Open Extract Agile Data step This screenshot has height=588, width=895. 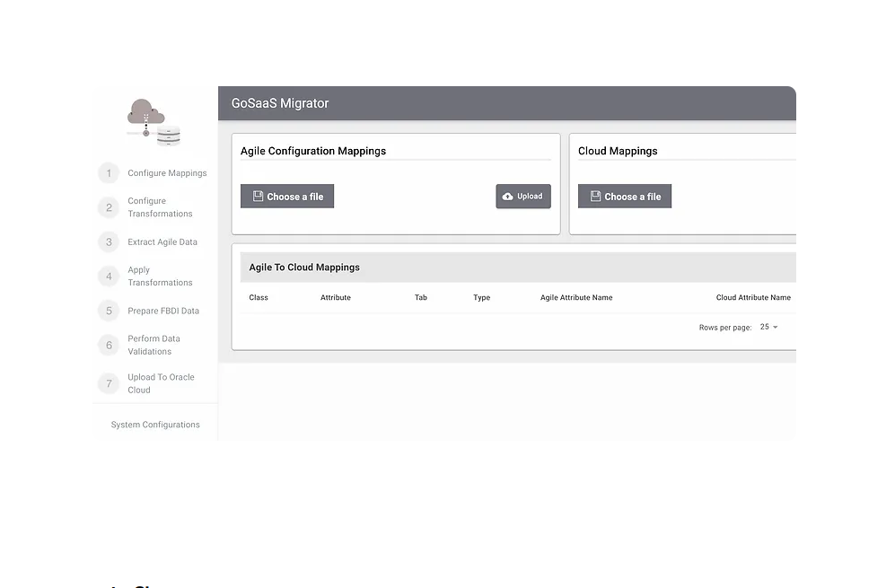[162, 242]
